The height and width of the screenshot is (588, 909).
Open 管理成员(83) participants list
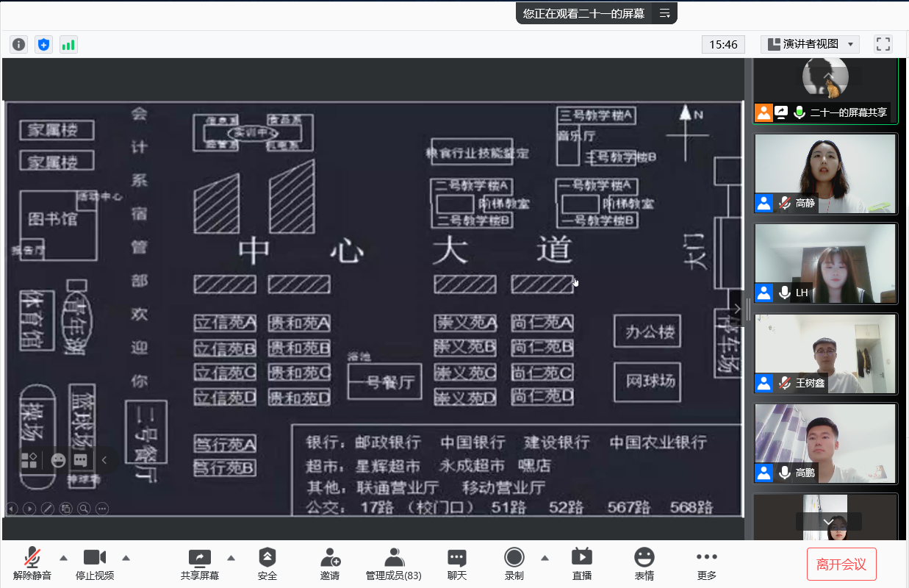tap(394, 564)
